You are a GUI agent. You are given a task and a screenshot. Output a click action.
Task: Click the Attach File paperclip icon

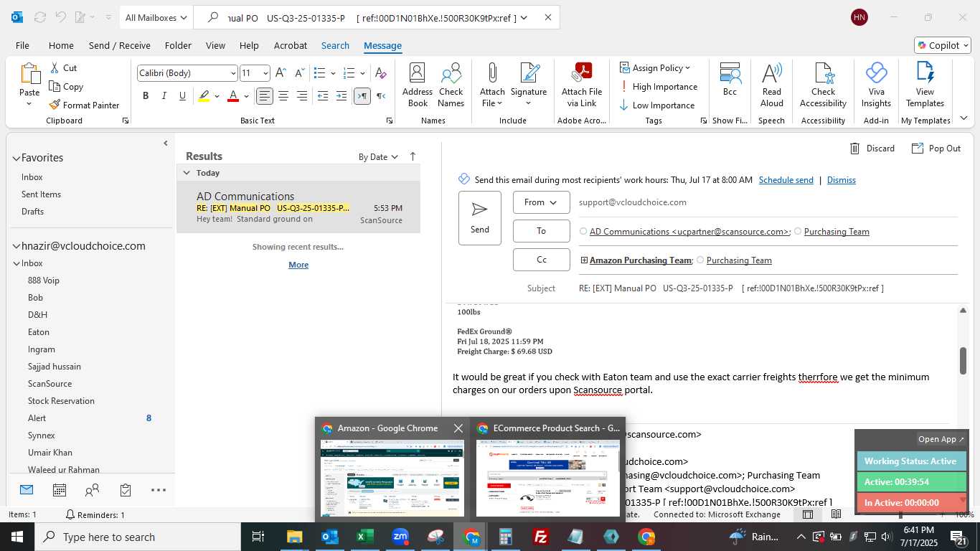(x=492, y=73)
